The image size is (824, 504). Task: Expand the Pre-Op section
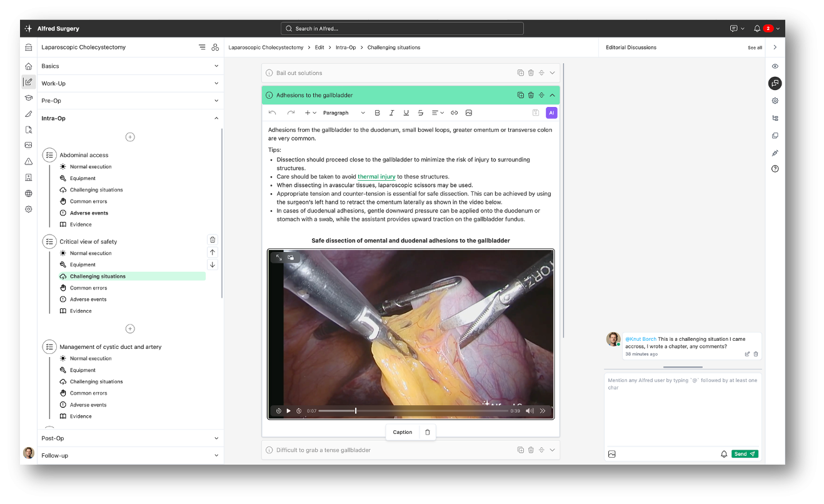130,101
